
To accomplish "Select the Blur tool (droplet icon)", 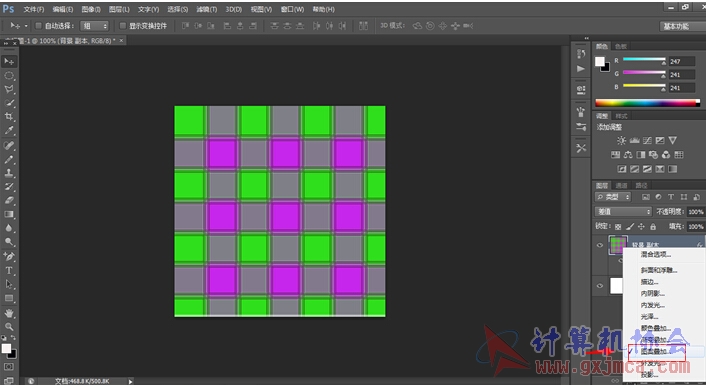I will pos(9,228).
